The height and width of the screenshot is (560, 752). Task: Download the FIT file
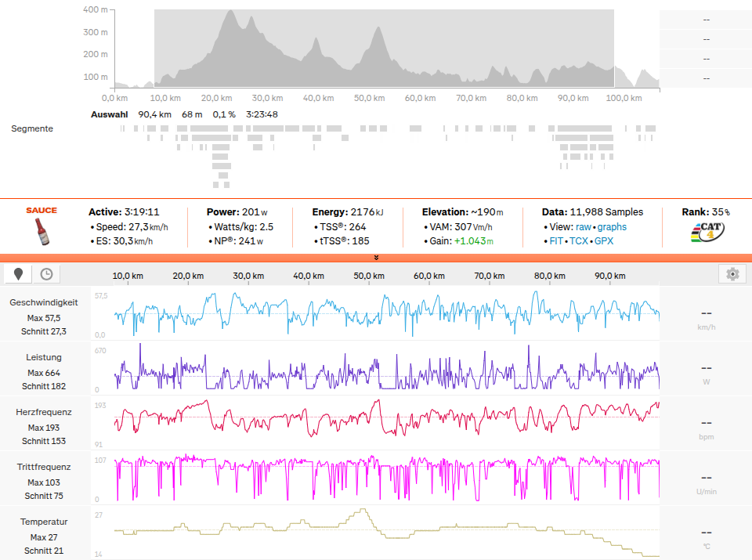click(x=556, y=241)
